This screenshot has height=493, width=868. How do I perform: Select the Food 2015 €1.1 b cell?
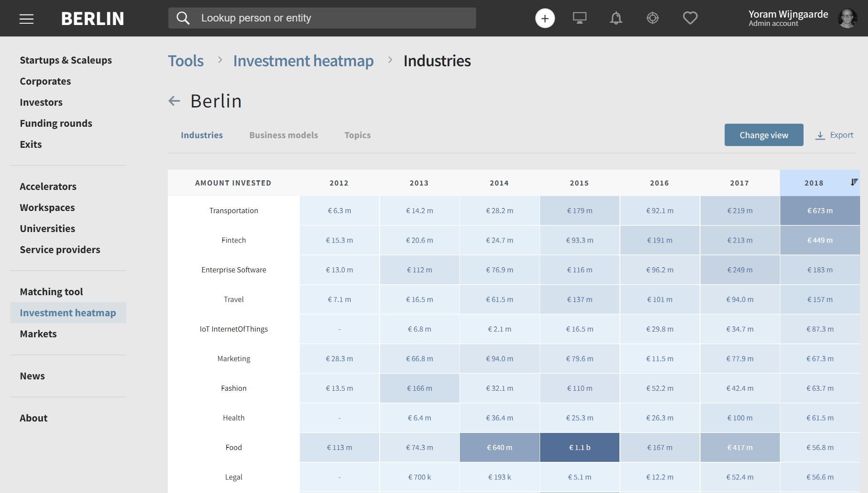pyautogui.click(x=580, y=447)
